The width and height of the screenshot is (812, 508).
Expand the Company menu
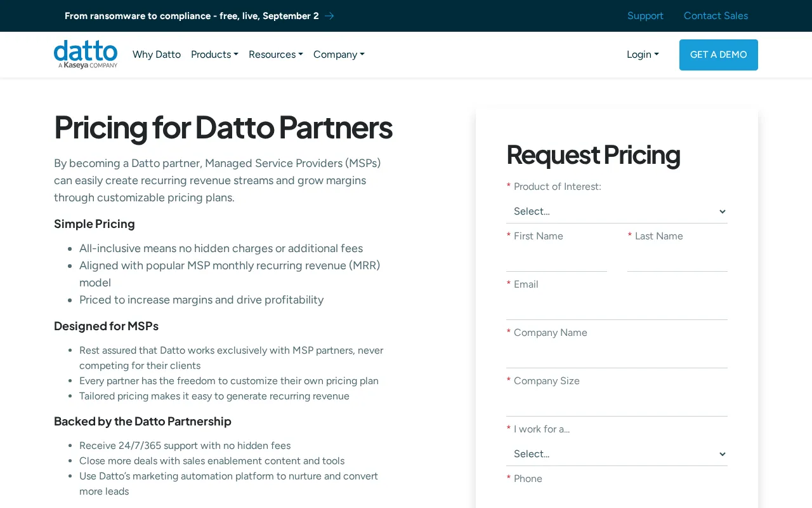[x=339, y=55]
